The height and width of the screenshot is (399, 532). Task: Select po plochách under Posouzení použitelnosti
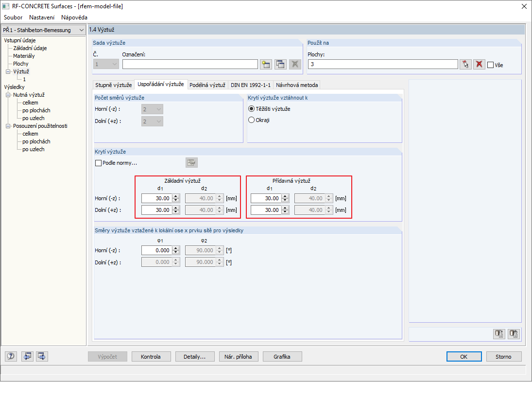coord(36,141)
